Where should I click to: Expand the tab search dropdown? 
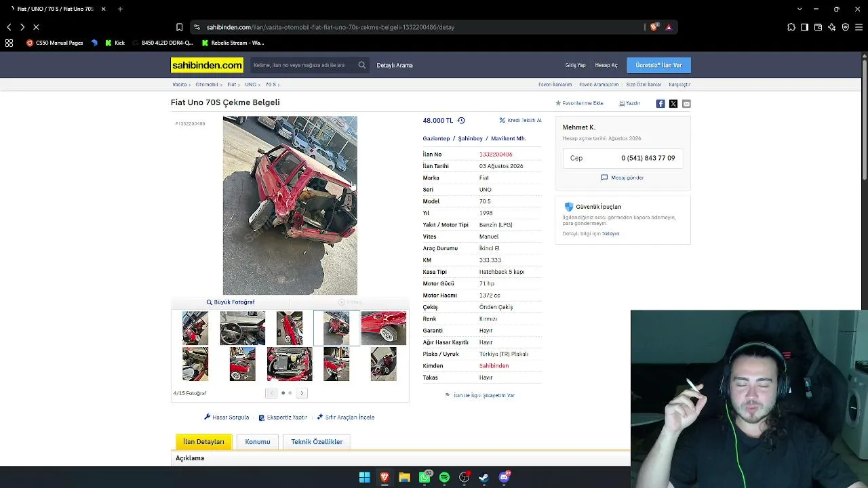point(800,9)
